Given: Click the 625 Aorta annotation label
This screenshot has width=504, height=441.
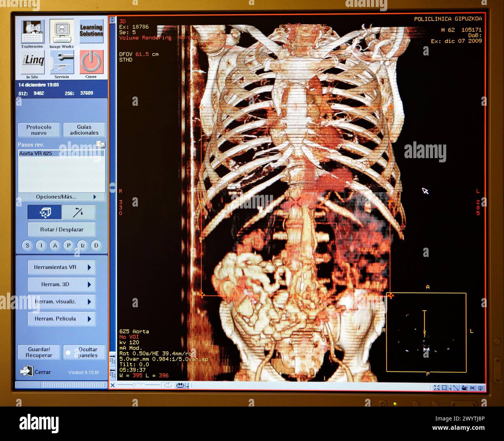Looking at the screenshot, I should (134, 331).
